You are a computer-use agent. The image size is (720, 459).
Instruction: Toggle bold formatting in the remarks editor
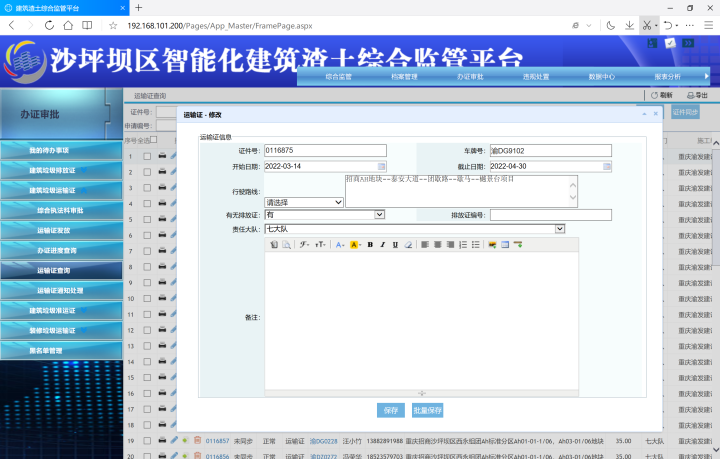tap(370, 244)
